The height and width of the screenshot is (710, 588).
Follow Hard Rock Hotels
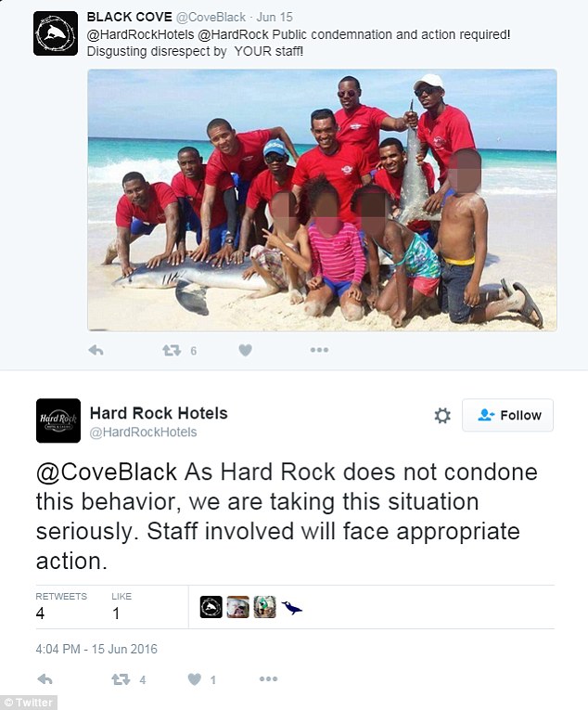tap(507, 415)
